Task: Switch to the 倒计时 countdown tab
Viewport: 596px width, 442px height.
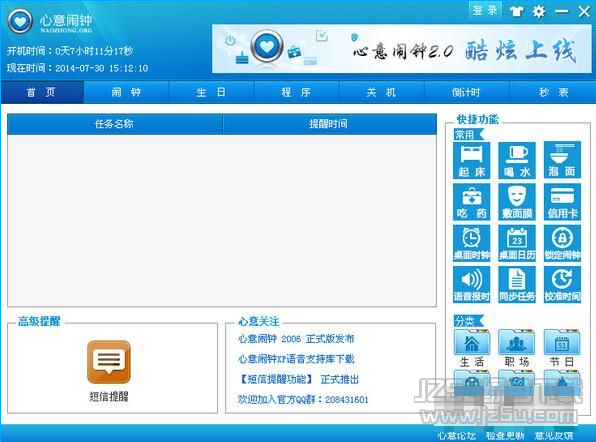Action: pos(466,92)
